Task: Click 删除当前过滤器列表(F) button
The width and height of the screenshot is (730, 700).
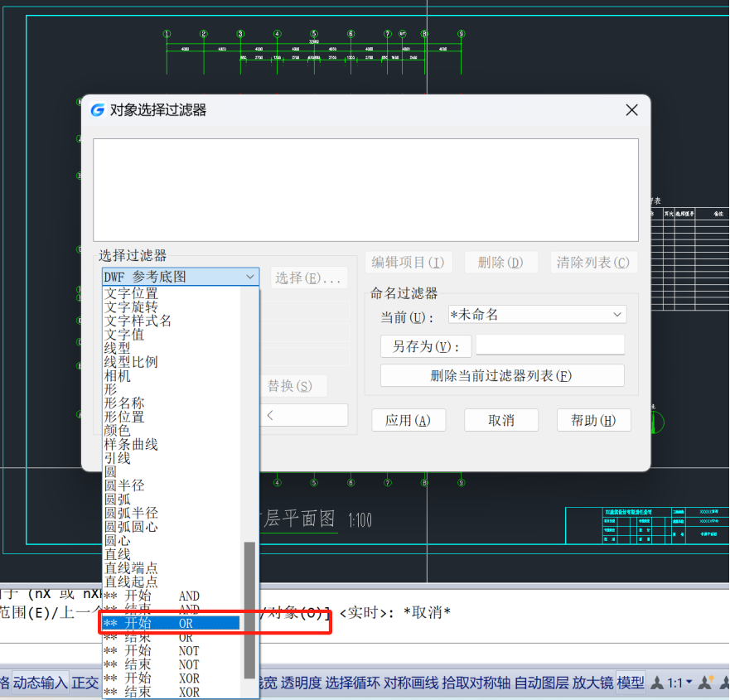Action: coord(501,375)
